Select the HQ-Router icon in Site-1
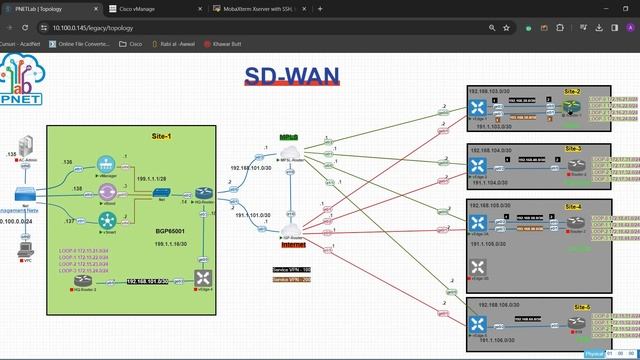Image resolution: width=640 pixels, height=360 pixels. (204, 193)
